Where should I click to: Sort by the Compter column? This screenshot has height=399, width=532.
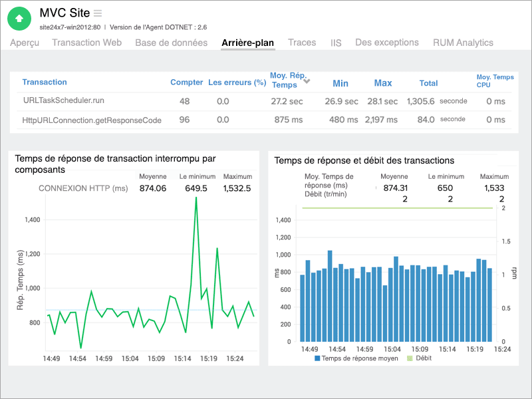[x=186, y=82]
